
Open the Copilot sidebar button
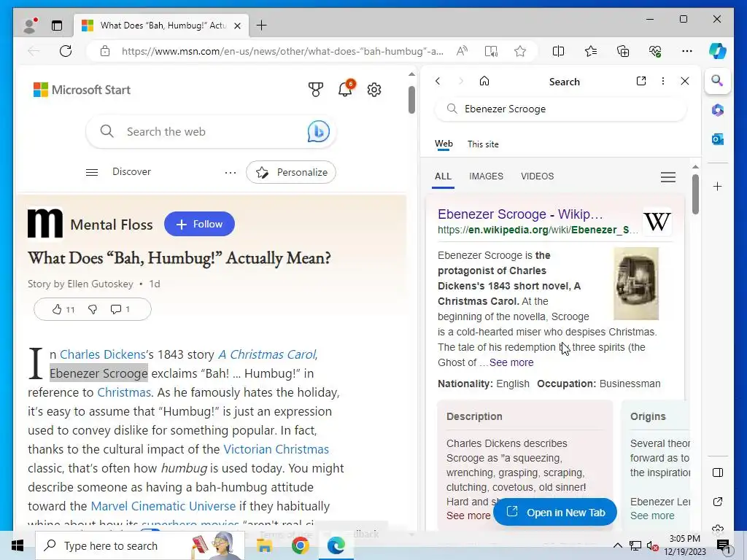pyautogui.click(x=718, y=51)
